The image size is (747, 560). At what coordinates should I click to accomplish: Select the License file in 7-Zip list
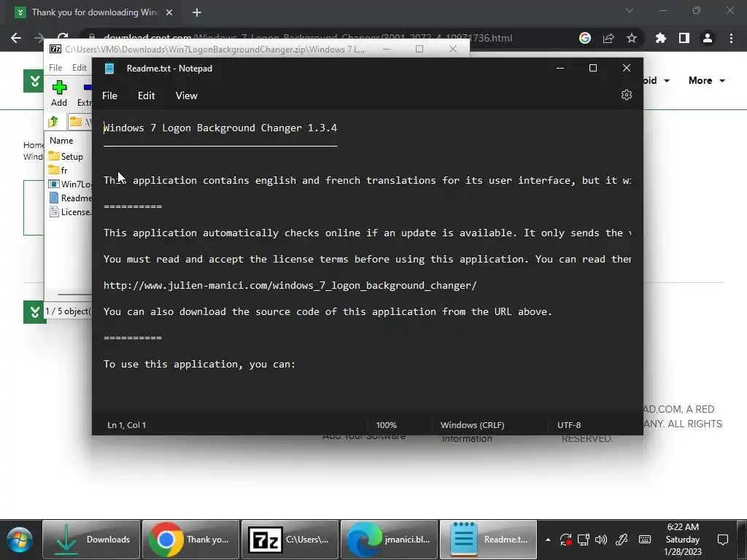click(x=69, y=211)
